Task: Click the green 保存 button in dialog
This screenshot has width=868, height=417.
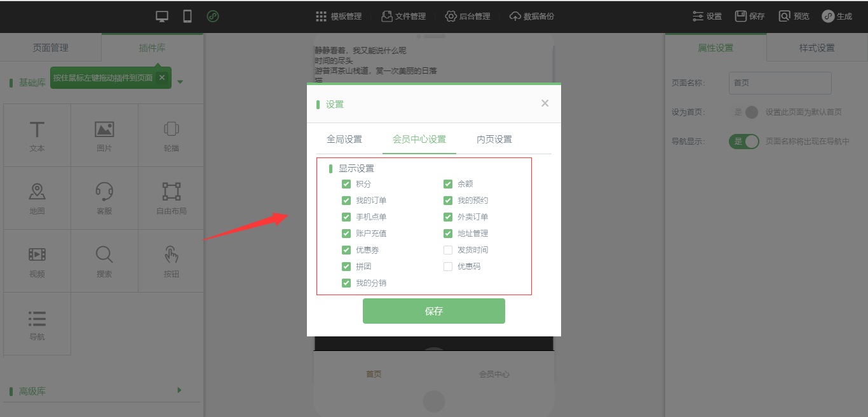Action: (434, 311)
